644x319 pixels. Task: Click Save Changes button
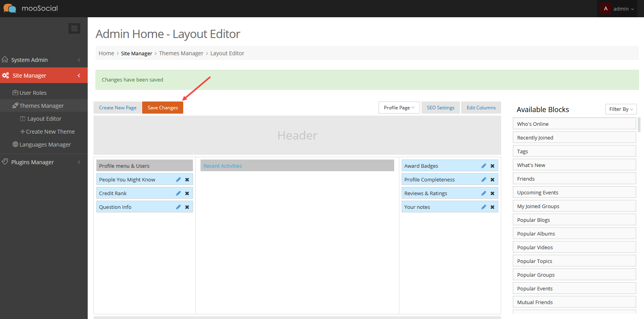coord(162,108)
